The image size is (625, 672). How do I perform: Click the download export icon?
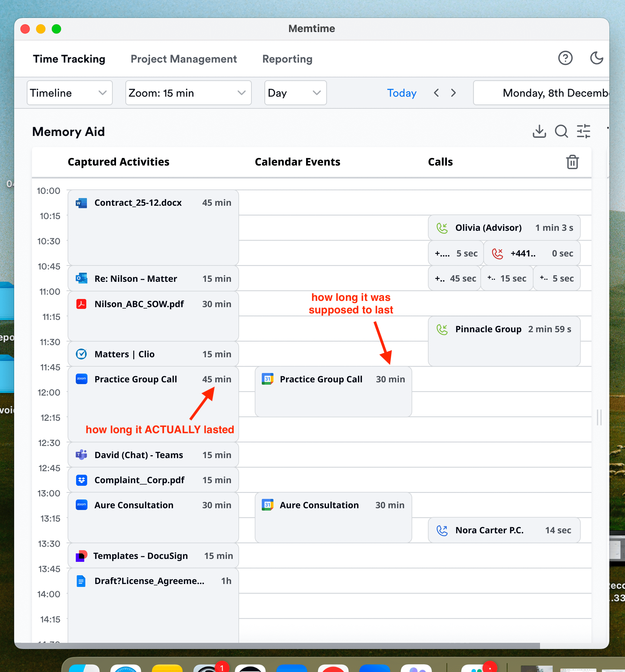coord(539,131)
